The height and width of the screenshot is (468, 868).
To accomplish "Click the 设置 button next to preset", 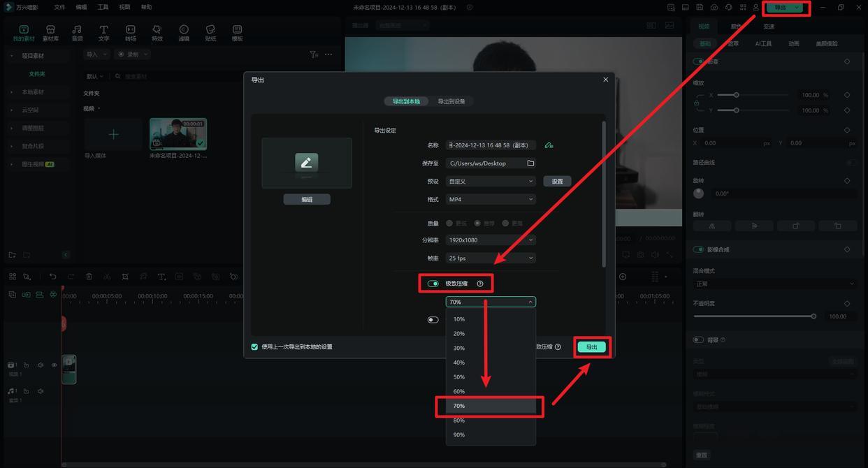I will pyautogui.click(x=557, y=182).
